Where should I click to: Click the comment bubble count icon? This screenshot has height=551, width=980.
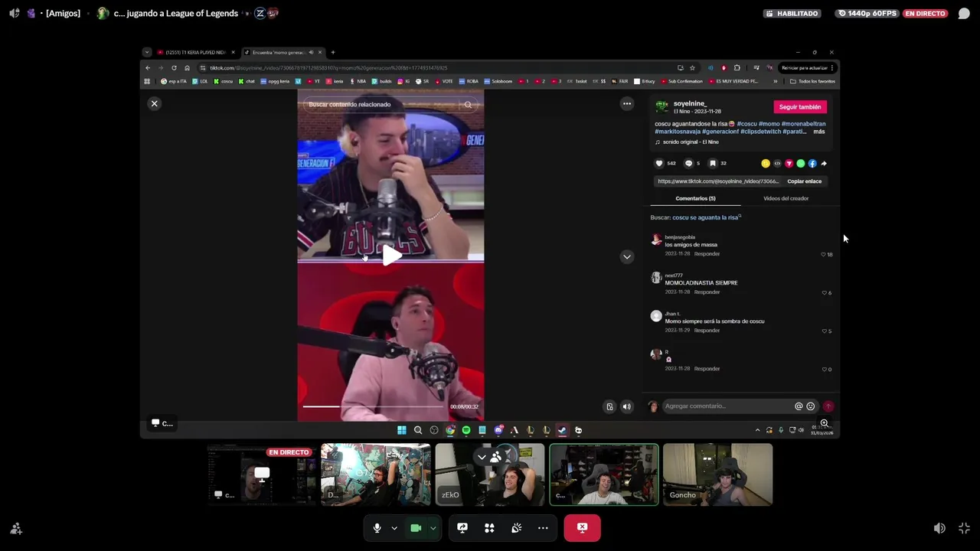tap(688, 163)
